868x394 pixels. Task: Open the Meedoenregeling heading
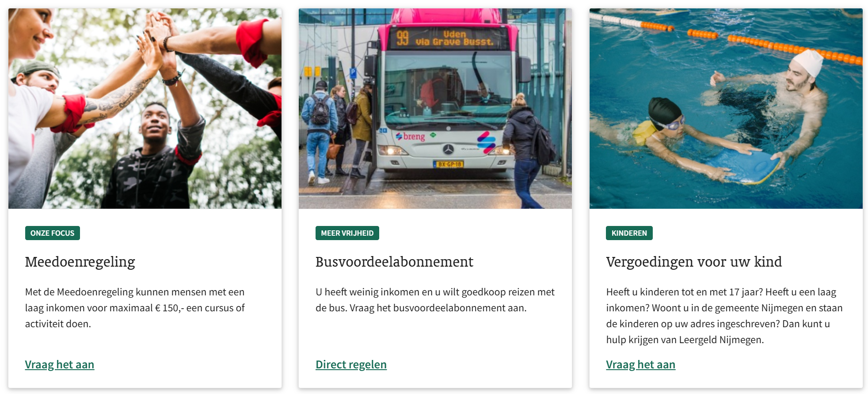(x=80, y=262)
